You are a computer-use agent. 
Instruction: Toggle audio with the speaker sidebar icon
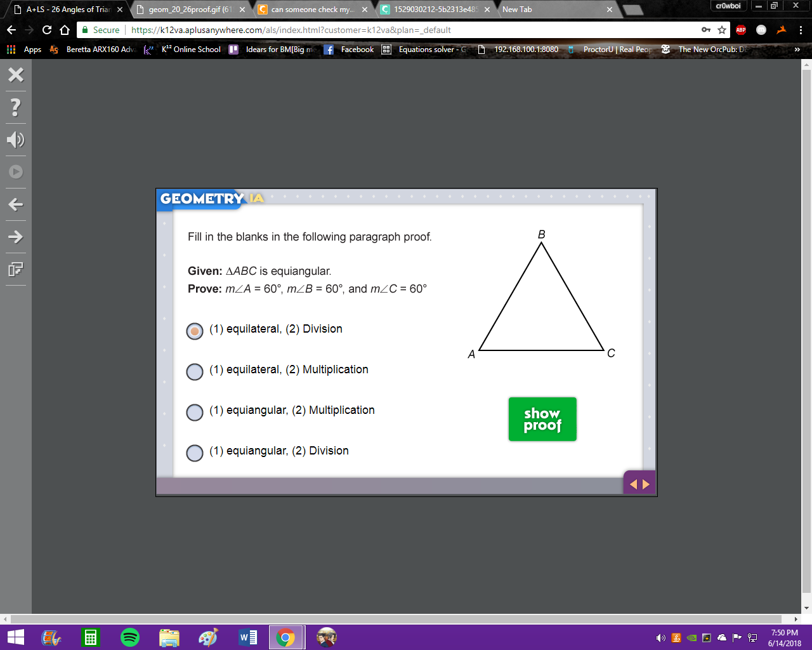pos(16,140)
